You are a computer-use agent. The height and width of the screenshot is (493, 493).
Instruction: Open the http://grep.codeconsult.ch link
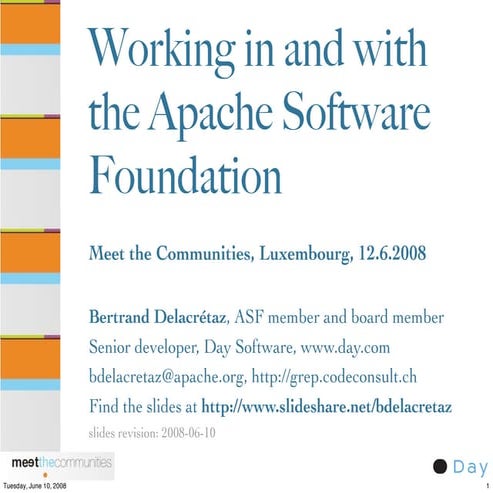(x=334, y=377)
